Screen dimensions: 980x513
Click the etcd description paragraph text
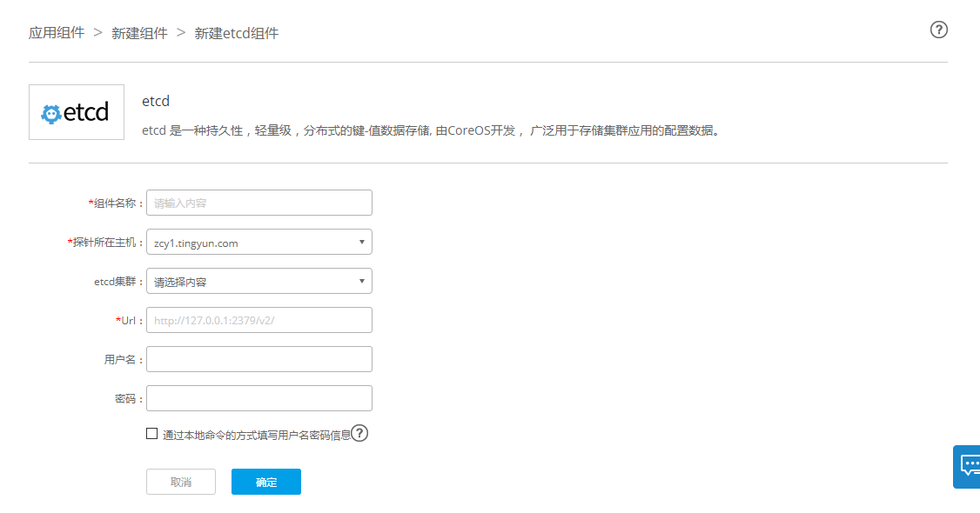pyautogui.click(x=432, y=131)
